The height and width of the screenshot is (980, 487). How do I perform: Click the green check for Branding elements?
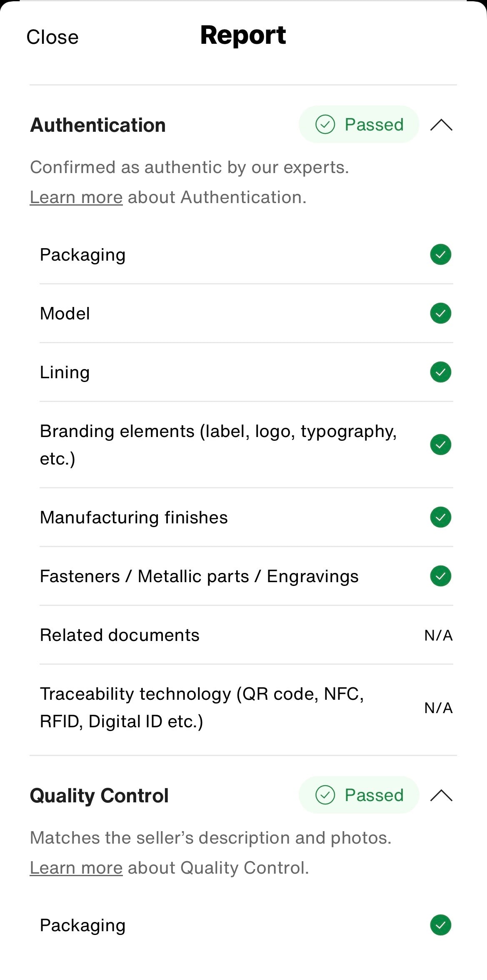coord(440,445)
